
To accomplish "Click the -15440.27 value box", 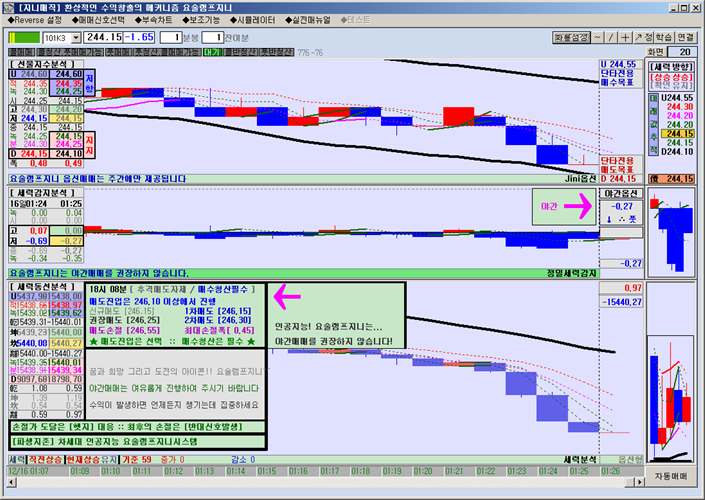I will pyautogui.click(x=621, y=302).
